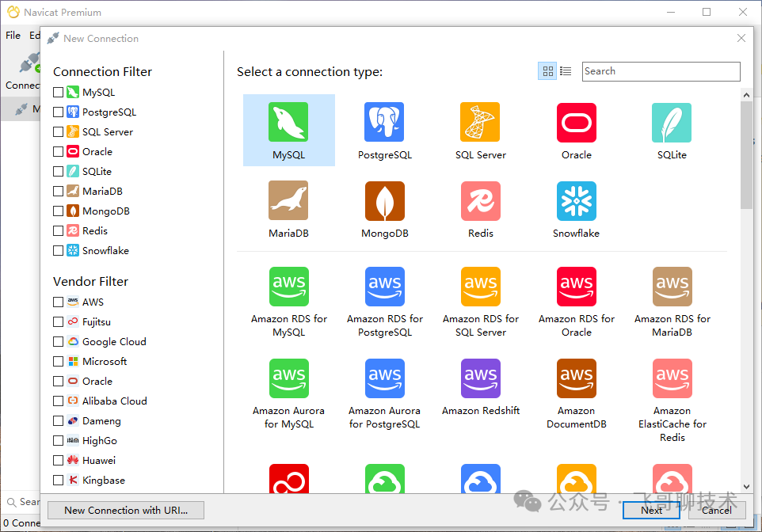Choose Amazon RDS for MySQL

288,287
